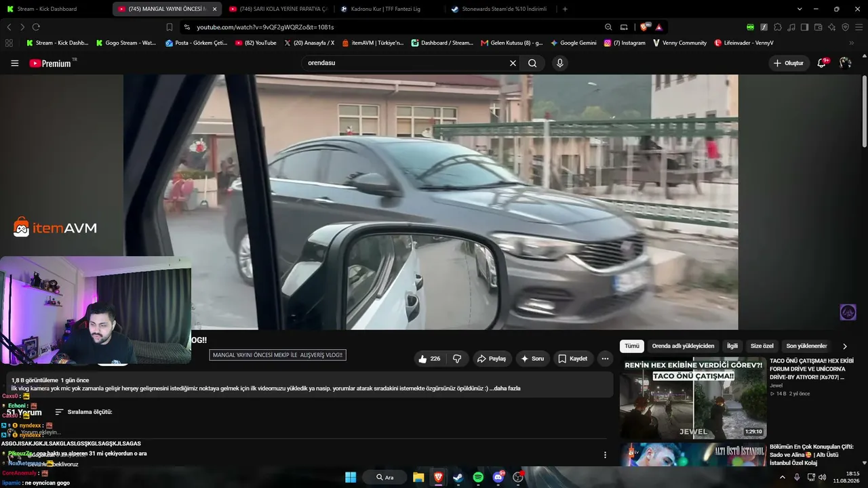Open Steam from the taskbar

coord(458,477)
